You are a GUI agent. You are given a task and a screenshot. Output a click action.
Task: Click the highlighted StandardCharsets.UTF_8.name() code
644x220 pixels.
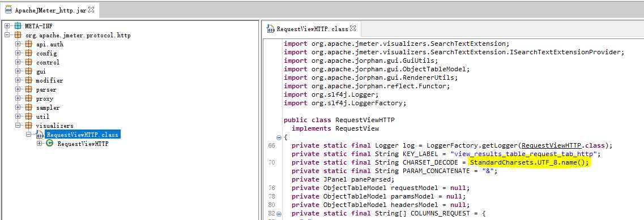tap(530, 162)
